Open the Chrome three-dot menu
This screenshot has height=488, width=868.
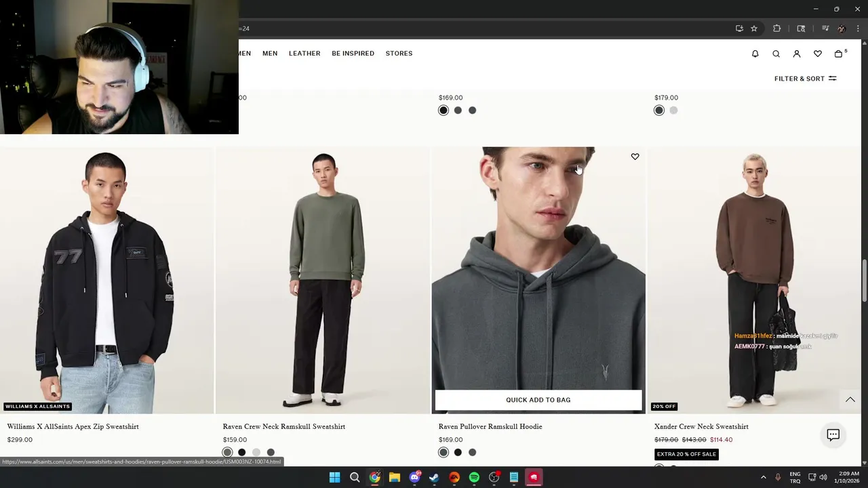(858, 28)
